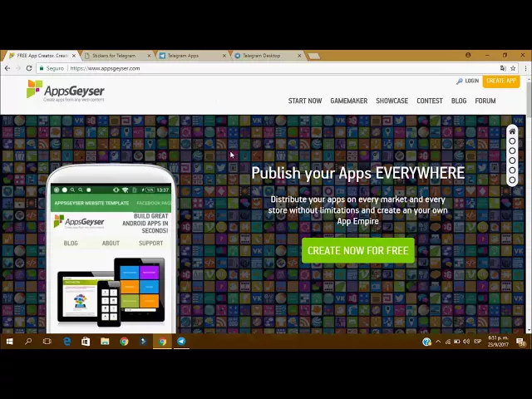The image size is (532, 399).
Task: Open the translate page icon in address bar
Action: point(503,68)
